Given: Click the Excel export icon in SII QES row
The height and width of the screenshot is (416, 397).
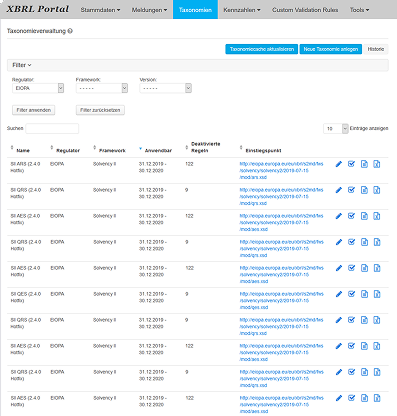Looking at the screenshot, I should click(x=377, y=294).
